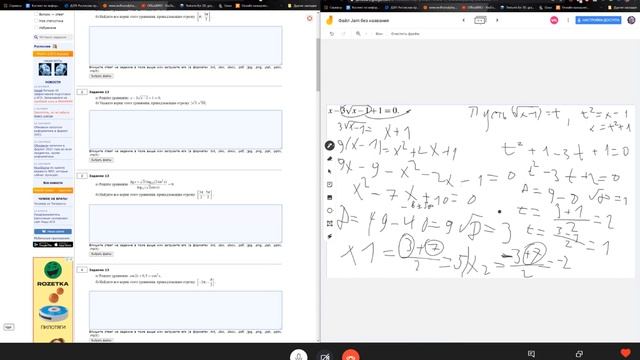The height and width of the screenshot is (360, 640).
Task: Toggle the camera in the call bar
Action: point(324,356)
